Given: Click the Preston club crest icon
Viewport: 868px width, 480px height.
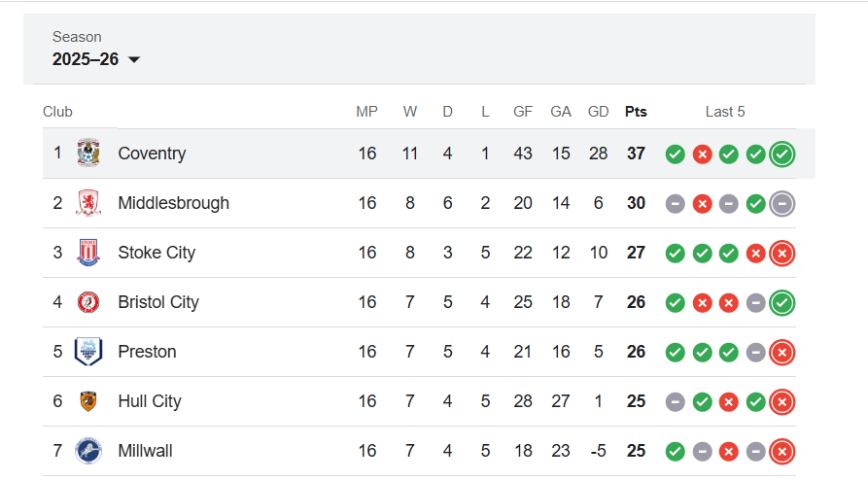Looking at the screenshot, I should (x=88, y=352).
